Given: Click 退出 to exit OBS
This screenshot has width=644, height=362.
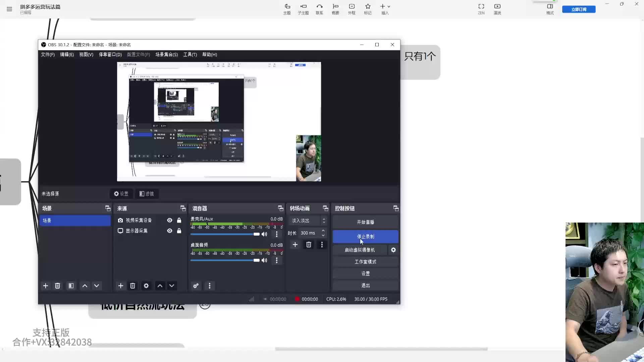Looking at the screenshot, I should click(x=366, y=286).
